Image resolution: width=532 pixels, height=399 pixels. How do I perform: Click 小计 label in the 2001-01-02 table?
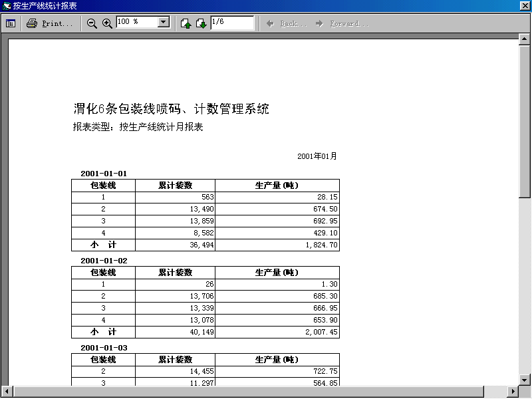pos(103,332)
